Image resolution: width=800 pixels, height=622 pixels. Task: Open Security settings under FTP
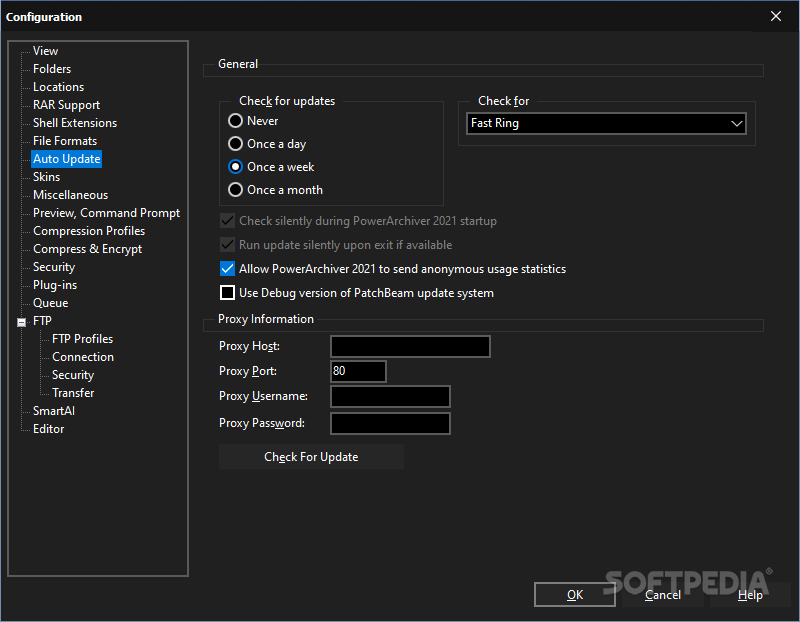tap(73, 375)
